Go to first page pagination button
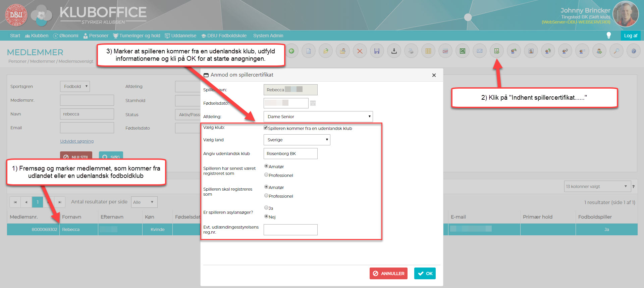 (15, 202)
